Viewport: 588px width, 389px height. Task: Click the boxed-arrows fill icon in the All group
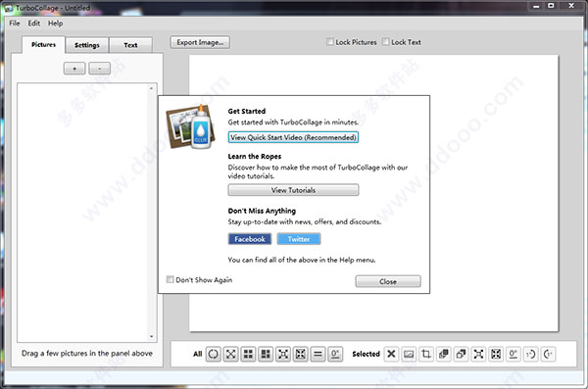[x=301, y=354]
